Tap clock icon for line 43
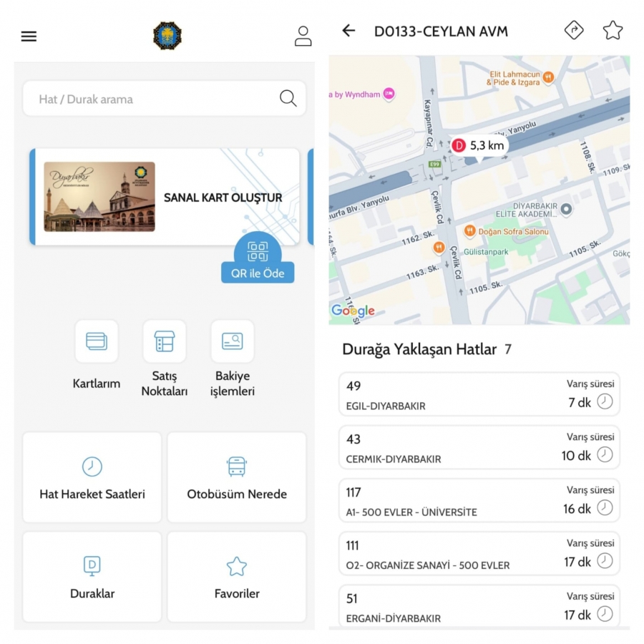The width and height of the screenshot is (644, 644). (605, 454)
